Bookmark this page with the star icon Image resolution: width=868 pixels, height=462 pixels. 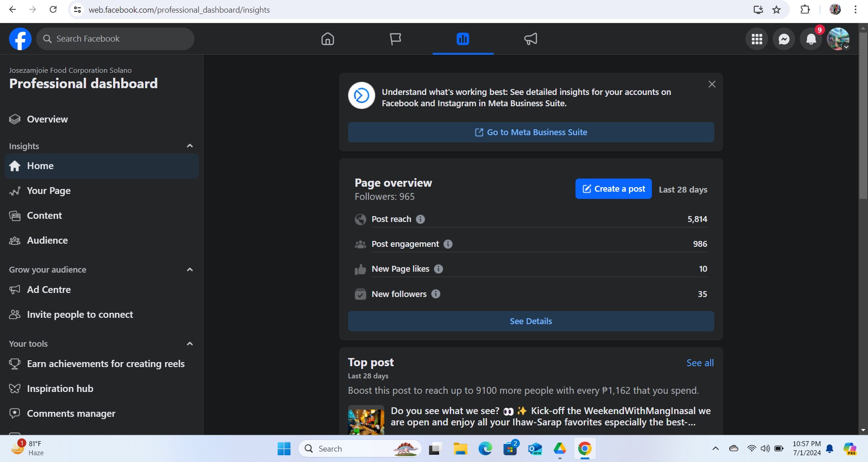(777, 9)
